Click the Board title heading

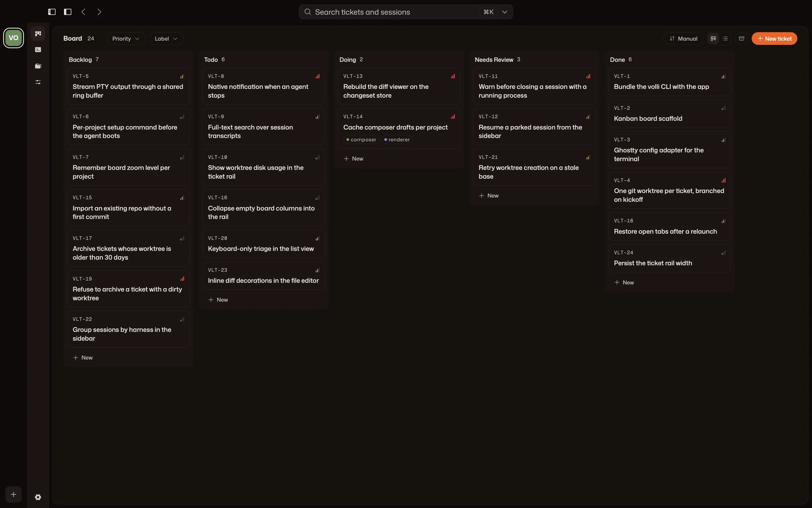73,38
